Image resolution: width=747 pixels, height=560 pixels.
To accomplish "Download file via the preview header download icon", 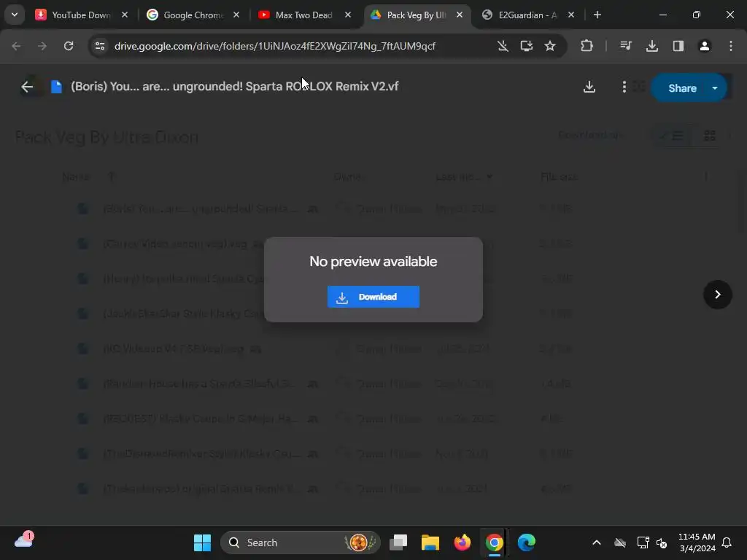I will (x=589, y=87).
